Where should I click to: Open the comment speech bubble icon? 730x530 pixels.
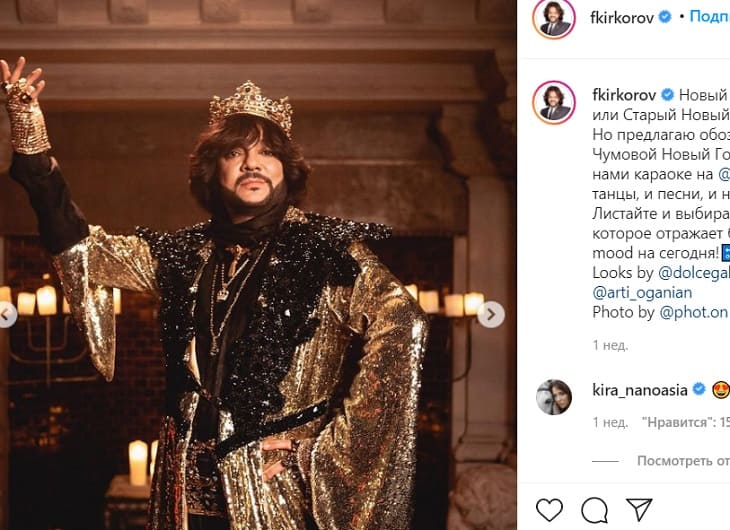pyautogui.click(x=594, y=508)
